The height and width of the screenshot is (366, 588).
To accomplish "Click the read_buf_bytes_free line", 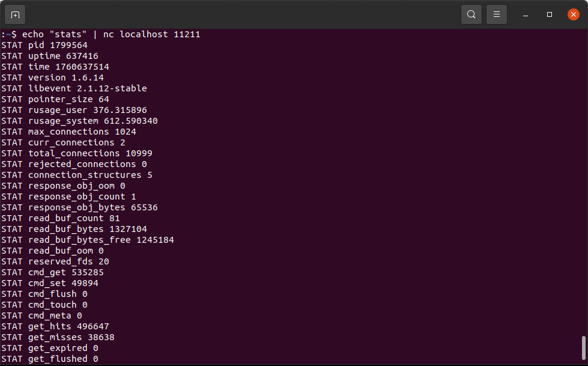I will click(x=88, y=240).
